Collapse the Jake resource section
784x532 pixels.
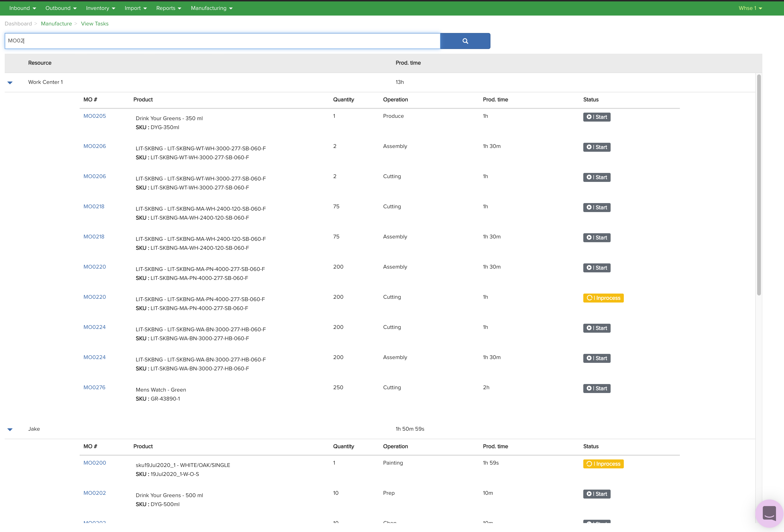(10, 430)
